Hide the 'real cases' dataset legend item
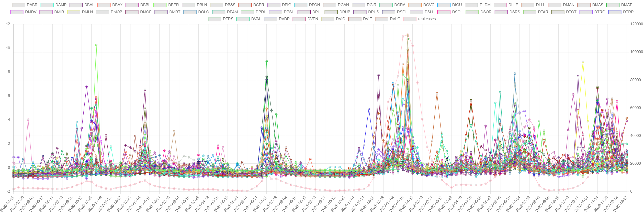Viewport: 644px width, 214px height. [x=420, y=19]
